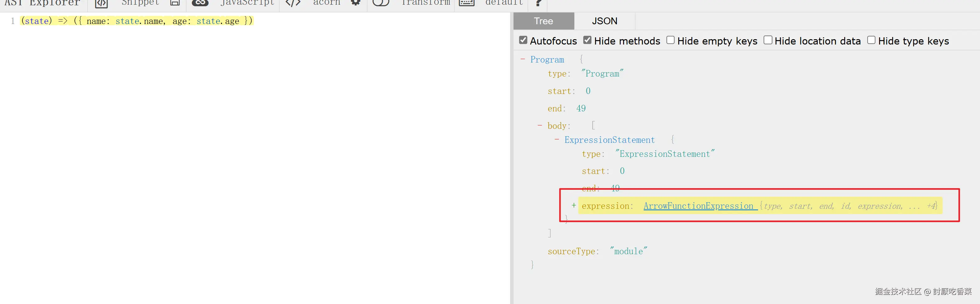Click the Program end value 49

(x=581, y=109)
